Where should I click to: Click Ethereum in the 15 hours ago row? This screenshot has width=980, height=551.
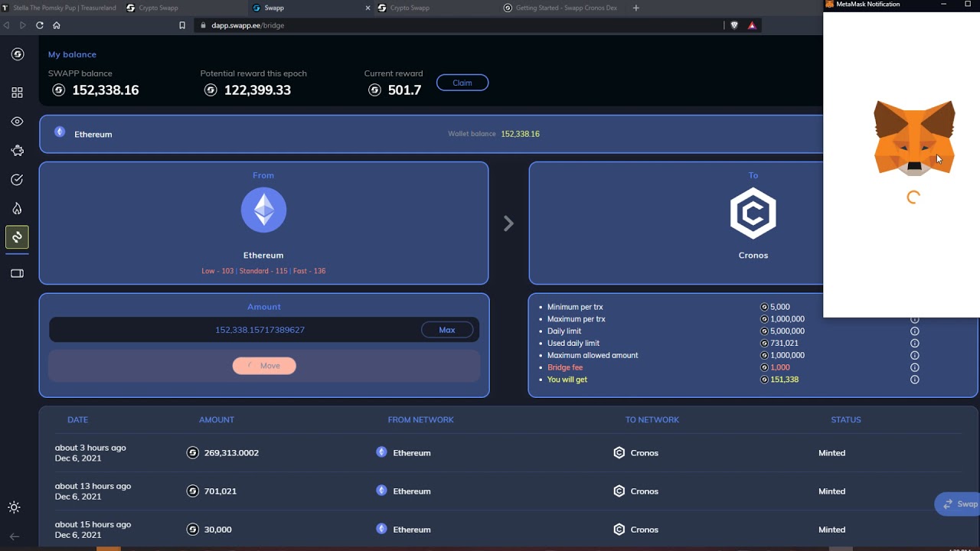click(412, 530)
